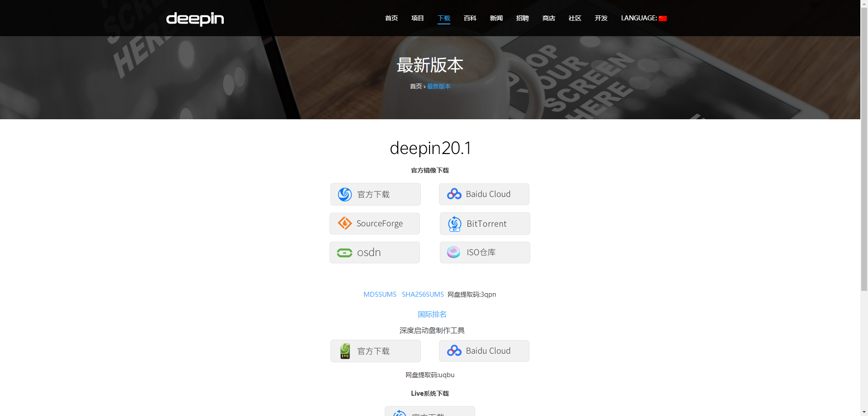
Task: Click deepin swirl icon on 官方下载 image button
Action: pyautogui.click(x=345, y=194)
